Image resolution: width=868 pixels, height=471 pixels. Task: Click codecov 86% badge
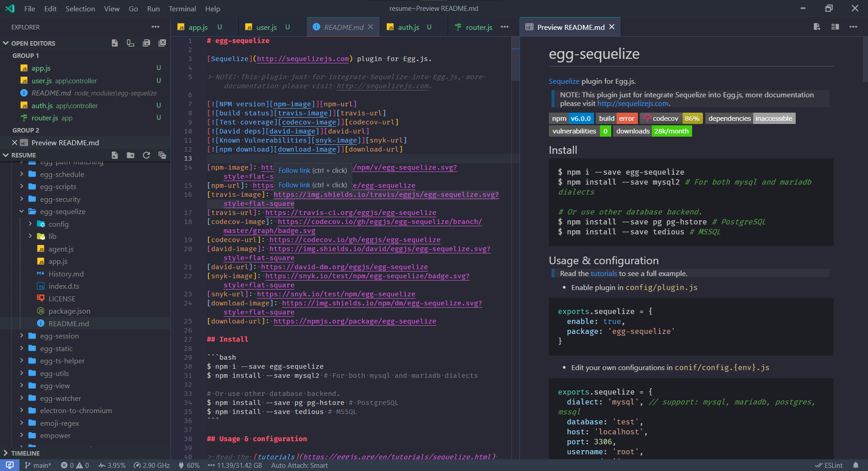(671, 119)
